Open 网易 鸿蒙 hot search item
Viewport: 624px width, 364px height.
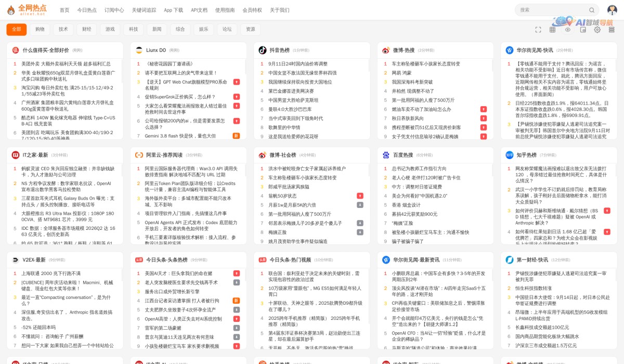pos(401,73)
